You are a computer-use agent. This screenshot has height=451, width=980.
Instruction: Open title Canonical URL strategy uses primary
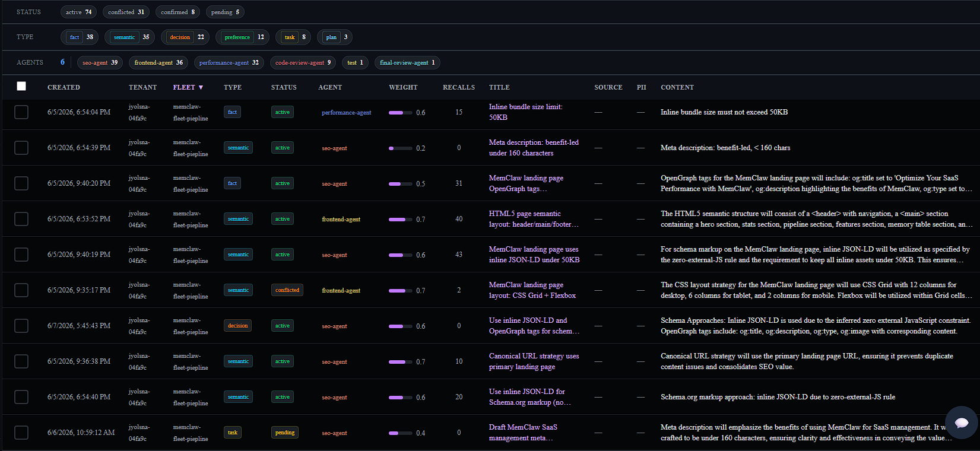[x=534, y=361]
